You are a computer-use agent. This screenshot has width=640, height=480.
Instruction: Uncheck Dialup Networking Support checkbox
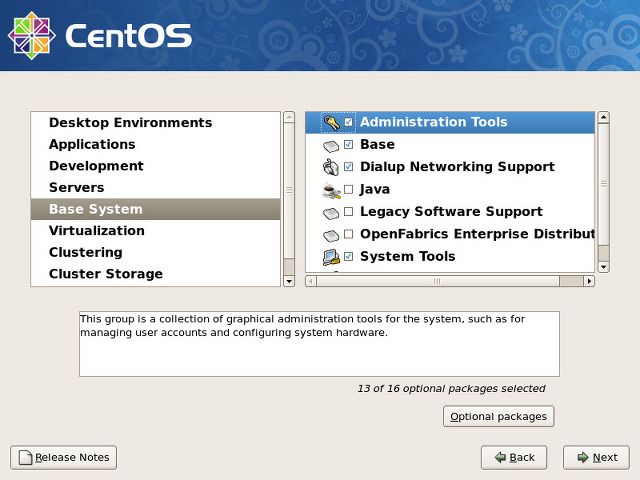[x=348, y=167]
